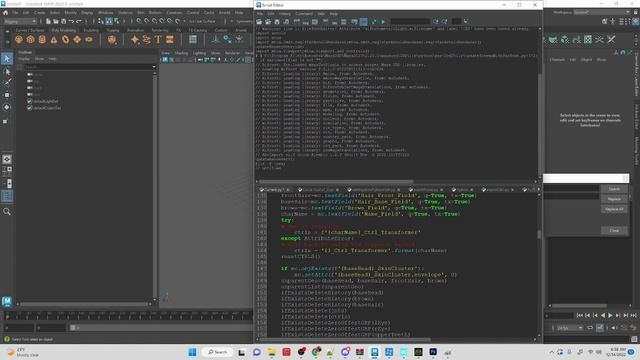640x360 pixels.
Task: Activate the Rotate tool in toolbox
Action: [x=7, y=107]
